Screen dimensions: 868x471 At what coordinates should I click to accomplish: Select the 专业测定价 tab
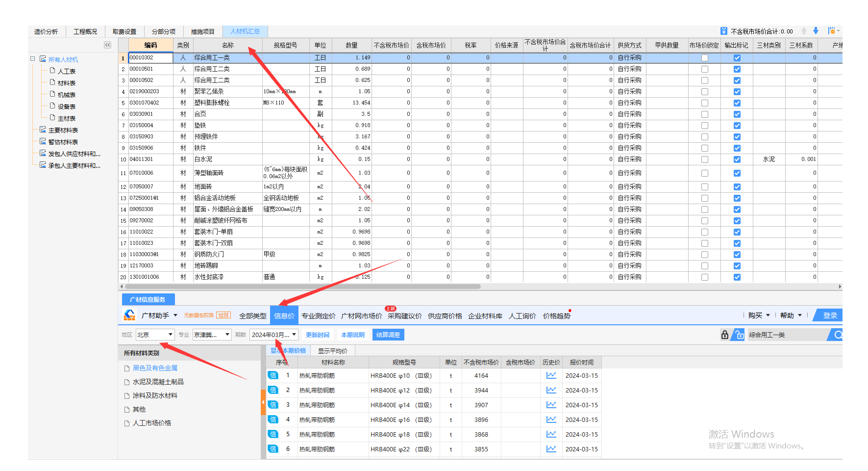pos(319,316)
